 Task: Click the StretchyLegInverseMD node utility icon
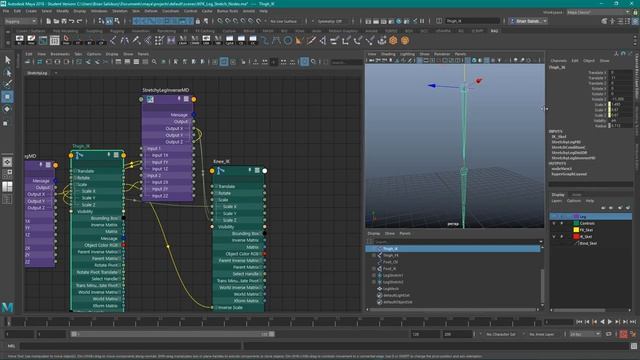click(150, 99)
